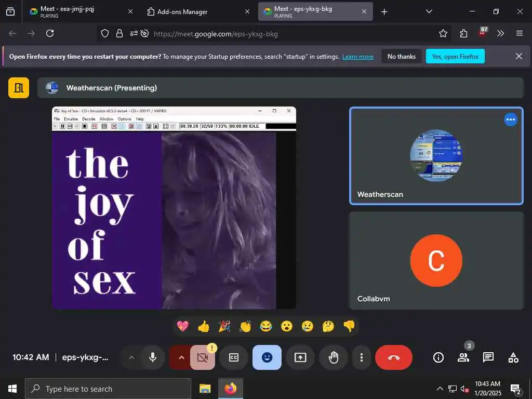Decline with the No thanks button
The width and height of the screenshot is (532, 399).
coord(402,56)
